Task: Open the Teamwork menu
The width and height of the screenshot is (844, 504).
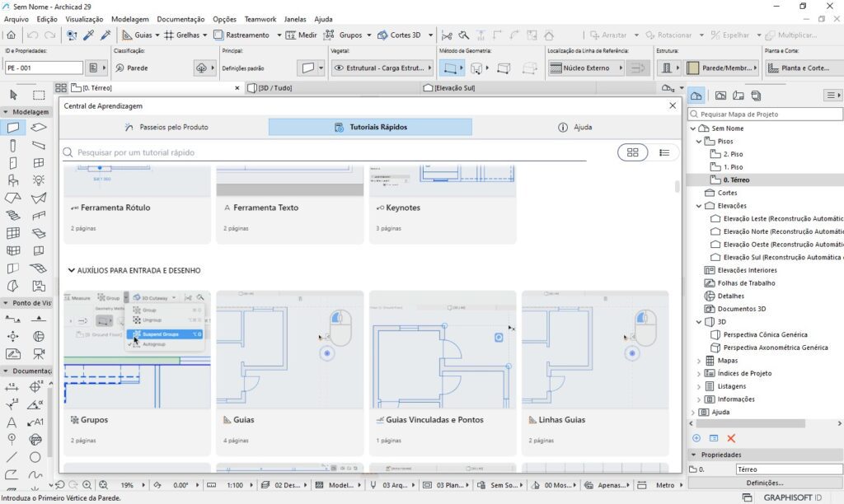Action: coord(260,19)
